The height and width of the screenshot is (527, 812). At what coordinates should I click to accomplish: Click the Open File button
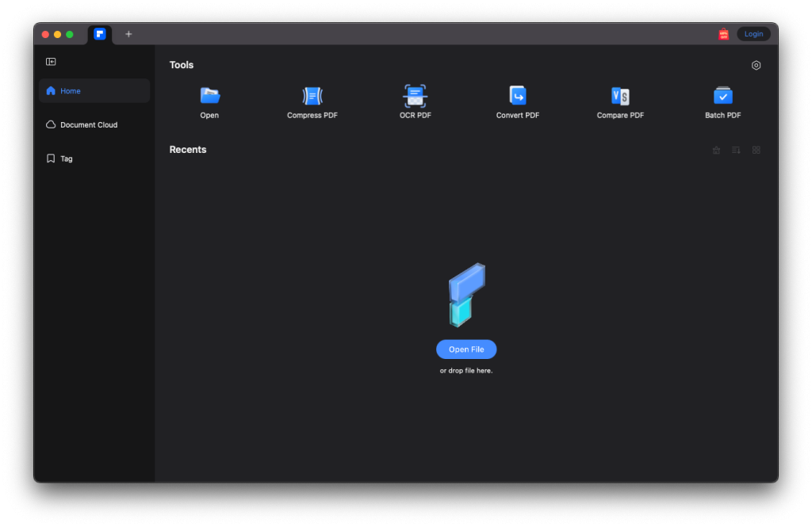pyautogui.click(x=465, y=349)
